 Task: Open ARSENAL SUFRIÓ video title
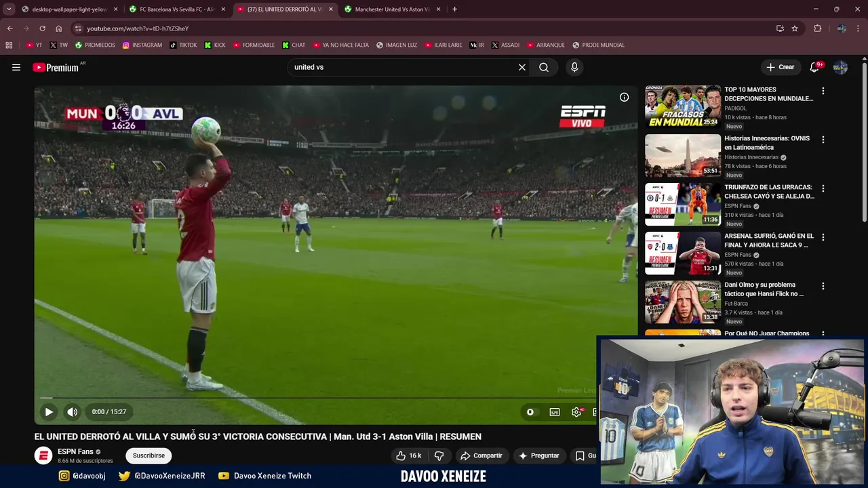click(769, 241)
